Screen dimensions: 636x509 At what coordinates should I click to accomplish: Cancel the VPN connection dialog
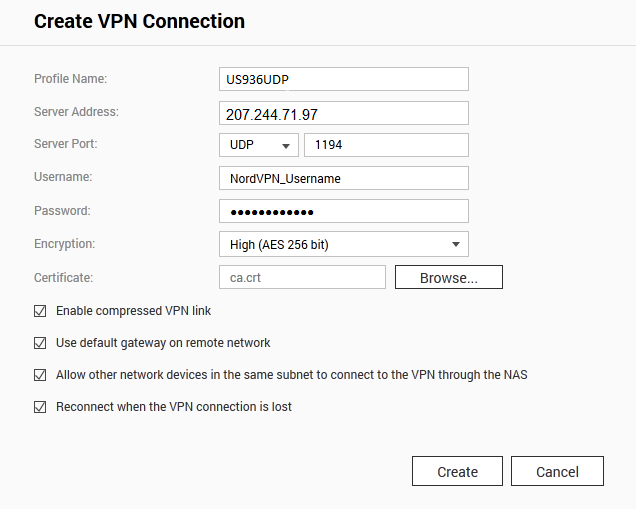[557, 471]
